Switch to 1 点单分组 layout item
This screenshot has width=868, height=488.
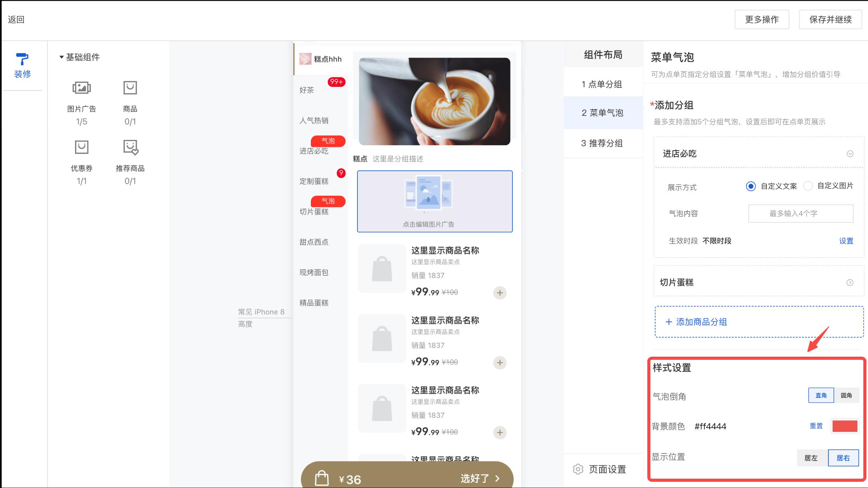[603, 84]
